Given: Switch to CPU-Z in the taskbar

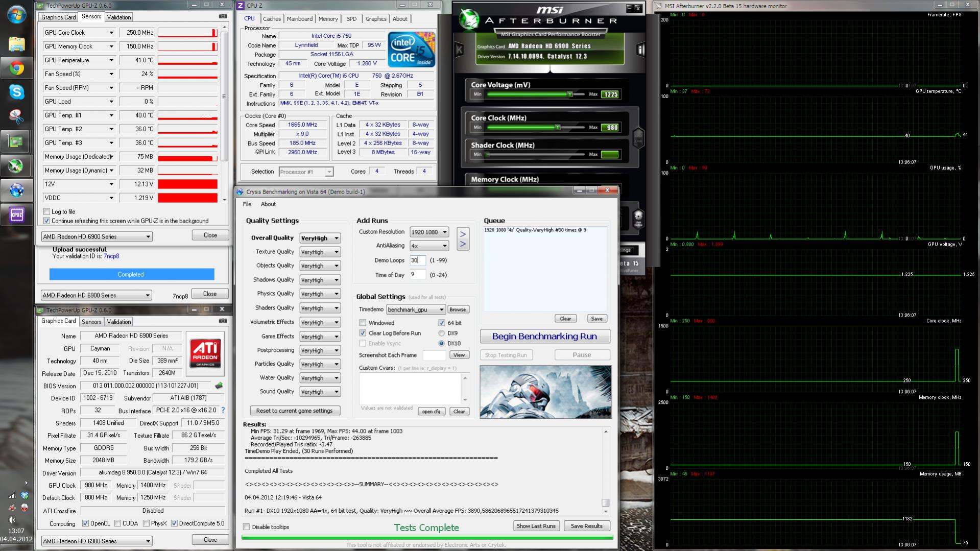Looking at the screenshot, I should 16,214.
